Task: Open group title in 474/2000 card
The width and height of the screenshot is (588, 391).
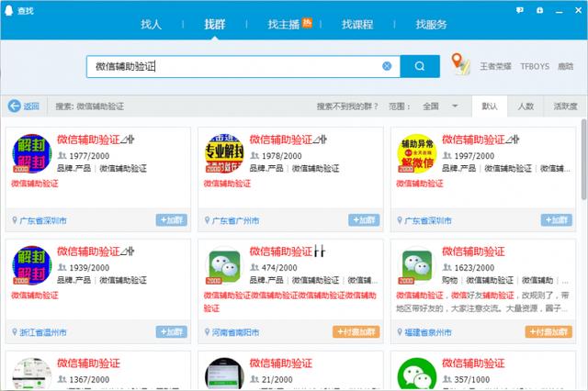Action: point(288,251)
